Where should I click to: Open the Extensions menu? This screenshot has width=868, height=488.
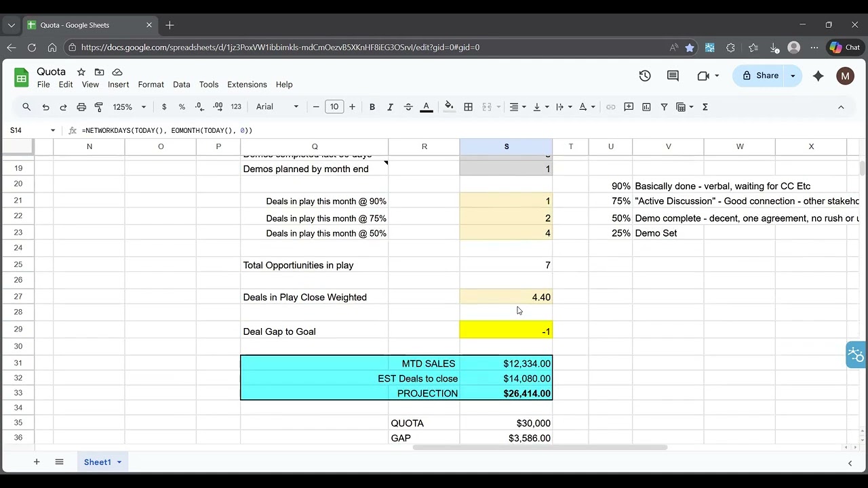coord(247,85)
